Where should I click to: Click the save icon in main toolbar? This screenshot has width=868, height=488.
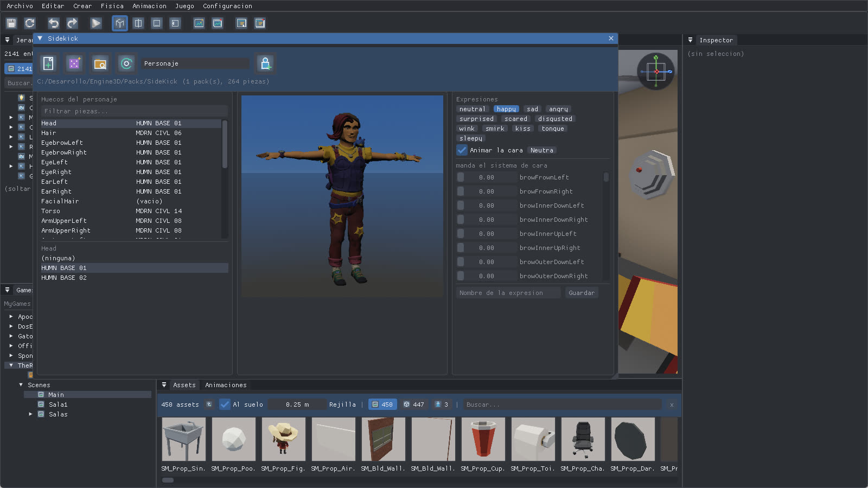[11, 23]
